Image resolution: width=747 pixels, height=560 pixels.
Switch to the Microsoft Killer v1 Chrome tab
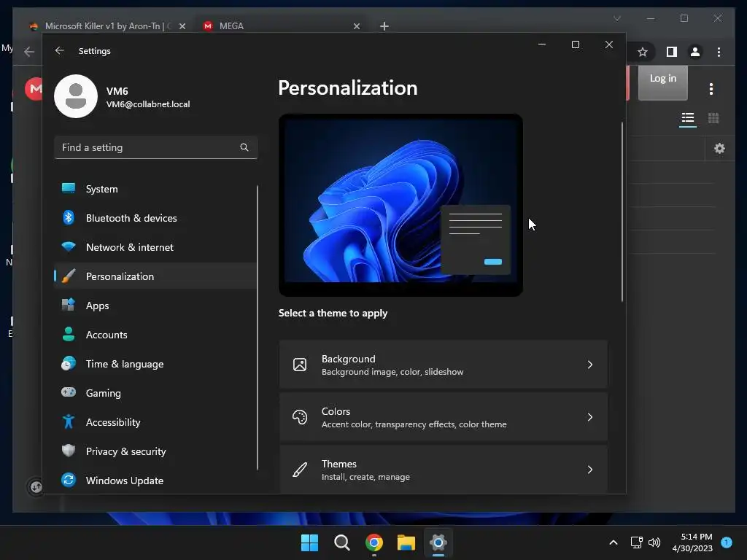tap(108, 26)
